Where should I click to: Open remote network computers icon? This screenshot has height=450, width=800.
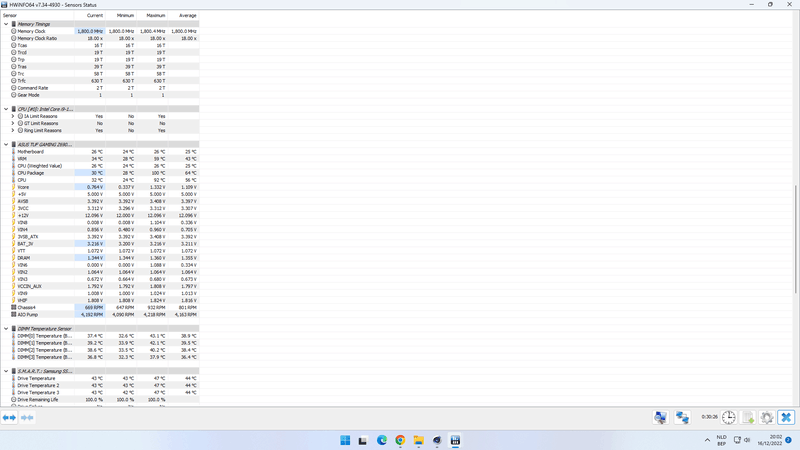pyautogui.click(x=682, y=417)
